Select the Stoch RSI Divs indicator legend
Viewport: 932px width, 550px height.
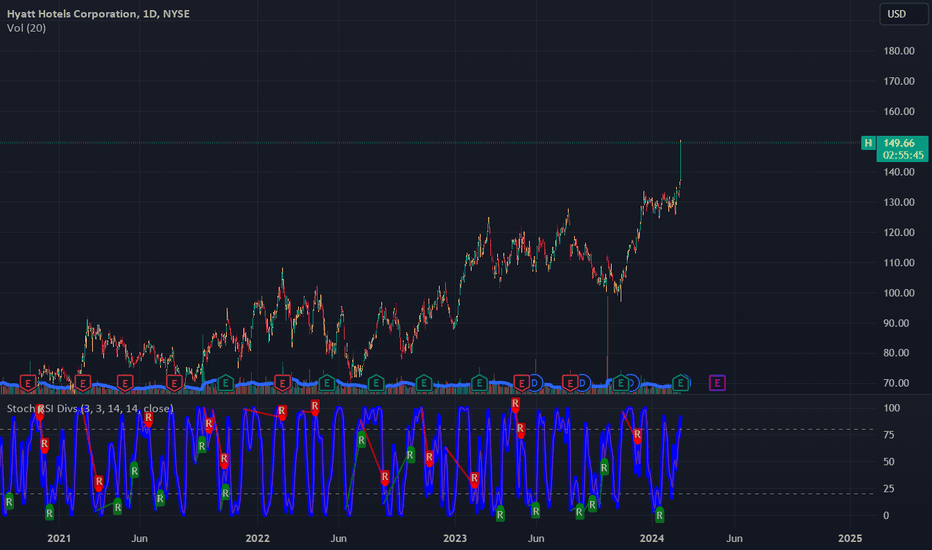(x=90, y=408)
